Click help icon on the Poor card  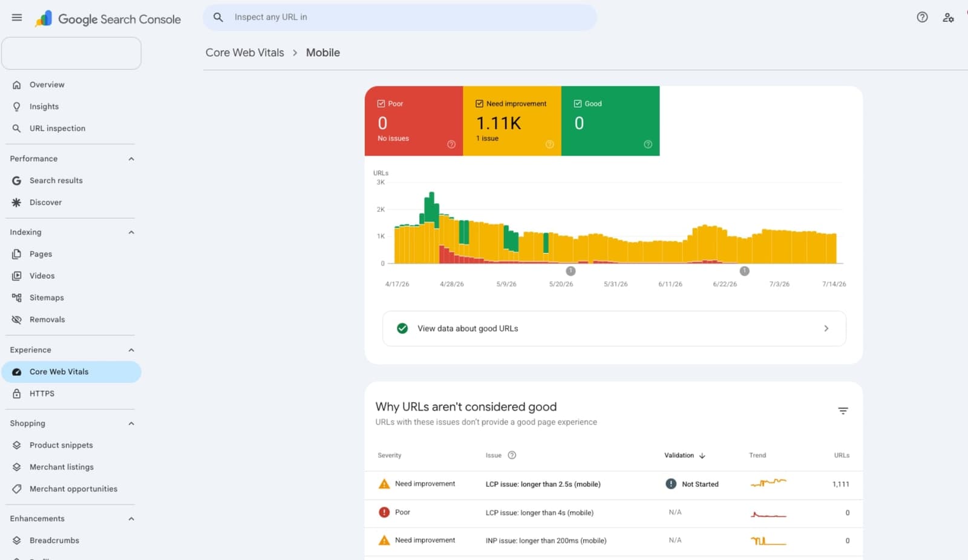point(451,145)
